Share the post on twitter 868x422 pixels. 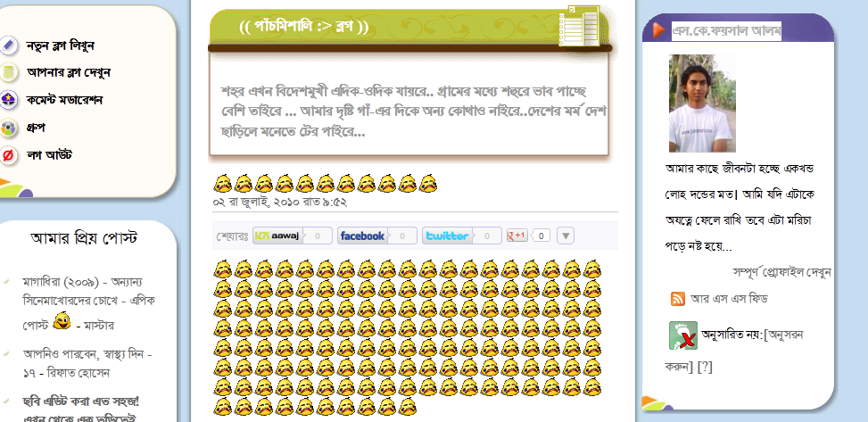447,236
